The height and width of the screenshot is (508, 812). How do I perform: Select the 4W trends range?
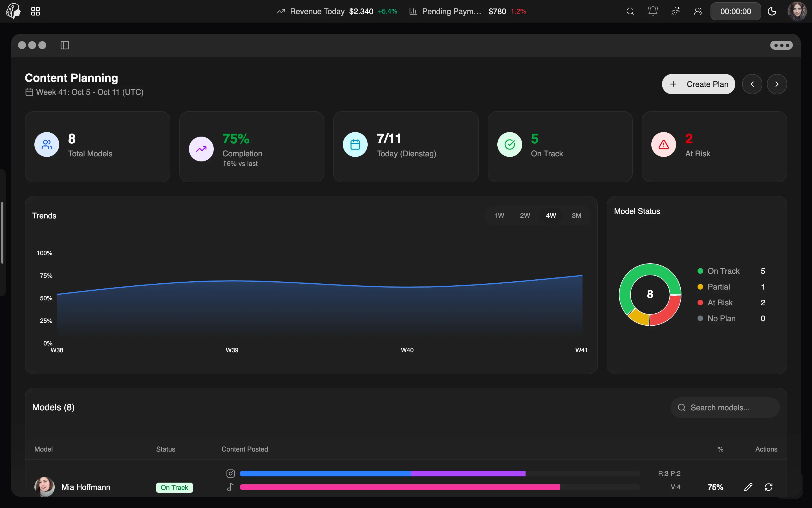[551, 215]
